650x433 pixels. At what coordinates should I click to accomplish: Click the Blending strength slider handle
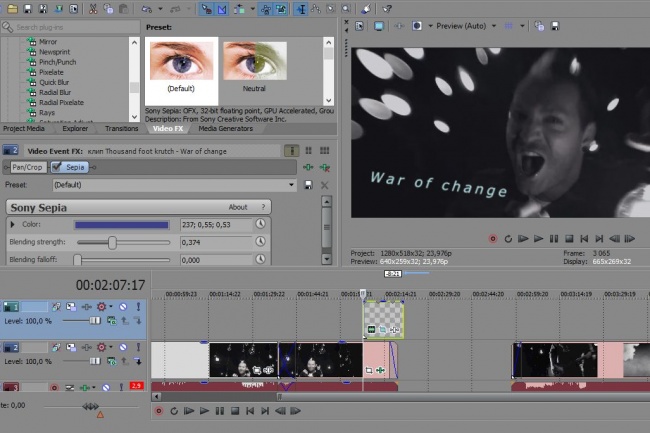(112, 242)
